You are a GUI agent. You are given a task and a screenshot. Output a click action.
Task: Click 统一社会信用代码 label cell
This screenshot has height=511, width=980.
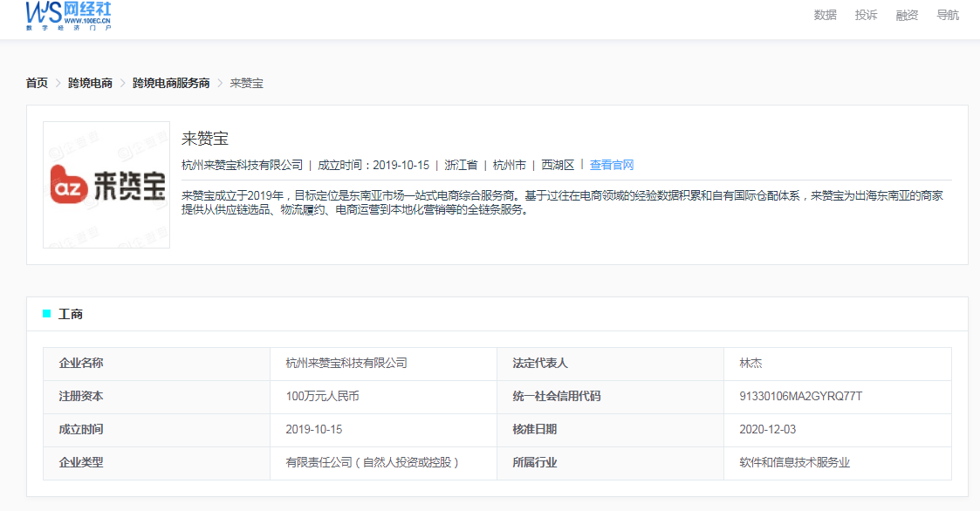click(x=610, y=397)
